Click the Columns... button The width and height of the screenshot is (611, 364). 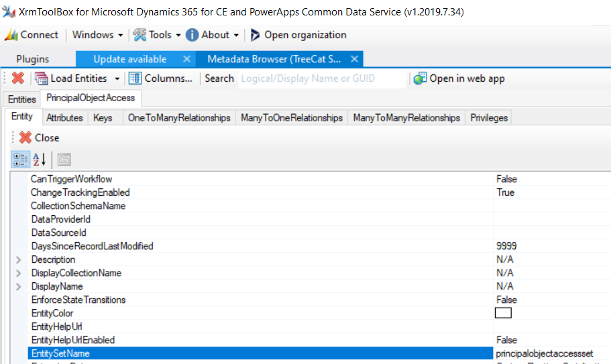[160, 78]
